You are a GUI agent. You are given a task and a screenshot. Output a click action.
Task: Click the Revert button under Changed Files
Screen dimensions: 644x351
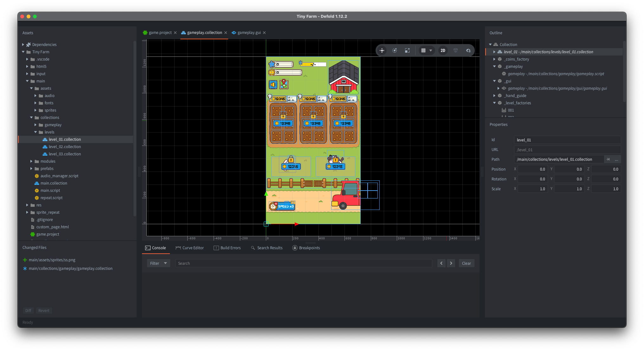[44, 310]
